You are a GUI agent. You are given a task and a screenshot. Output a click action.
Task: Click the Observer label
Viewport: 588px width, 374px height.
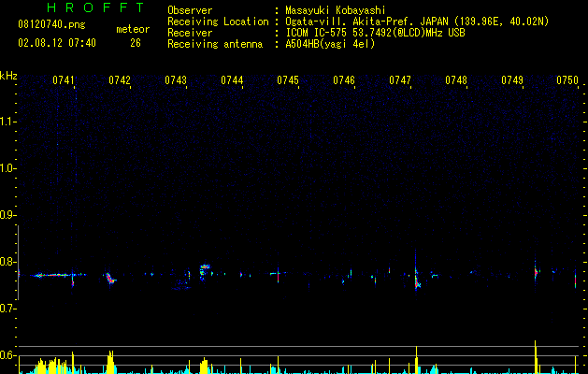click(190, 10)
